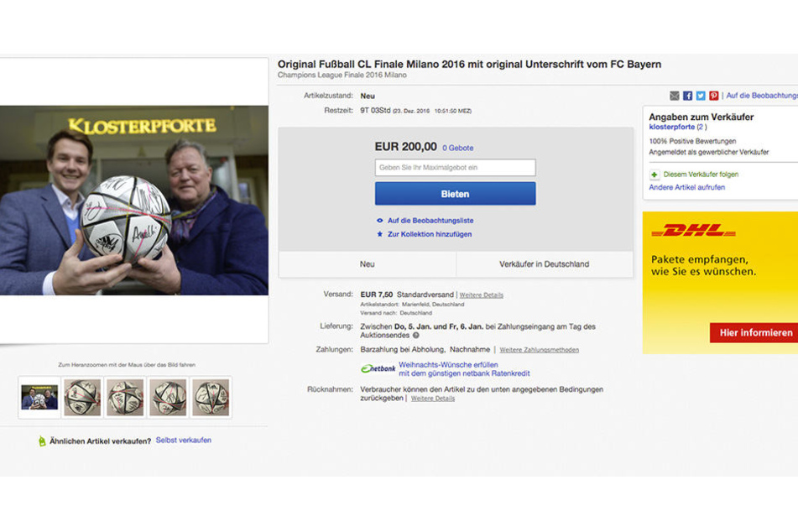The width and height of the screenshot is (798, 532).
Task: Click the EUR 7,50 shipping cost
Action: tap(376, 295)
